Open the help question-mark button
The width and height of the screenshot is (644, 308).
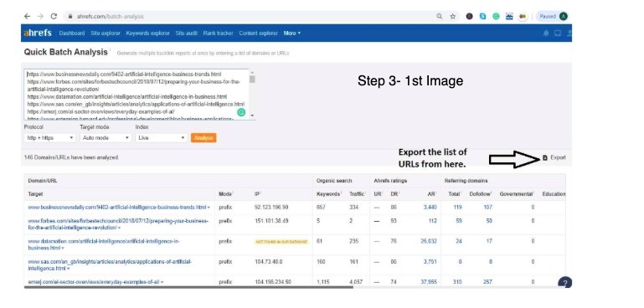565,283
